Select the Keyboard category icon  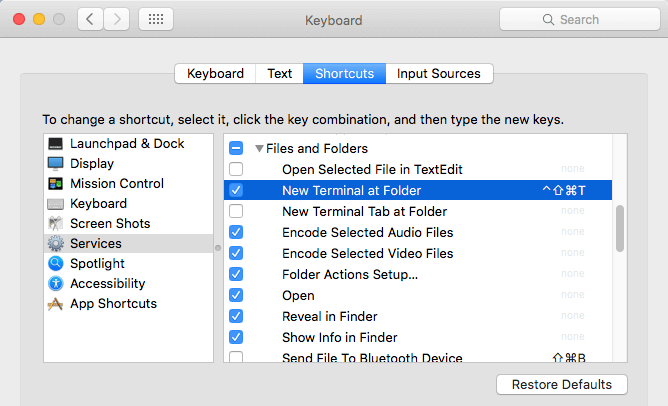[x=55, y=204]
